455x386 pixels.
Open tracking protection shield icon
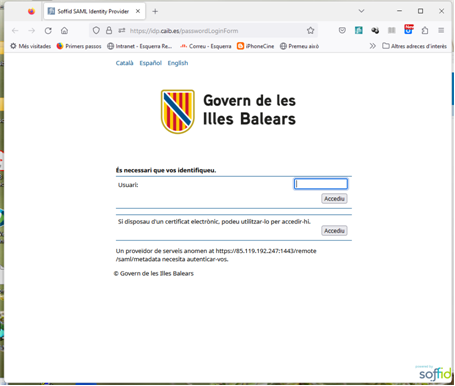pyautogui.click(x=96, y=31)
